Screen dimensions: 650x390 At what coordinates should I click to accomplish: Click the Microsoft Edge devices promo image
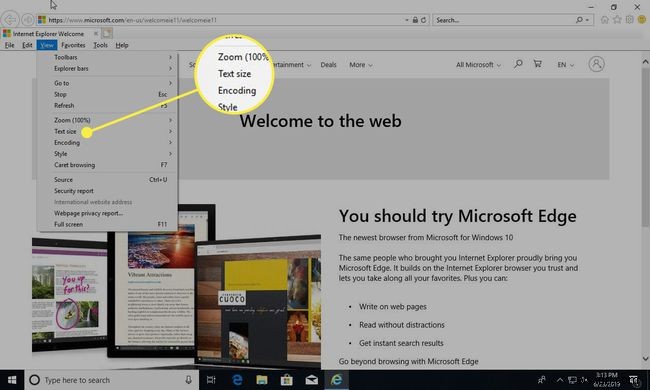click(176, 286)
